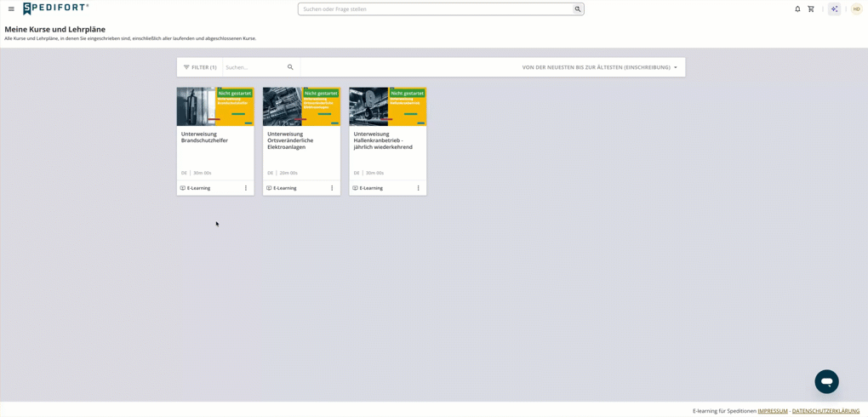Click '30m 00s' on Brandschutzhelfer card

[202, 174]
